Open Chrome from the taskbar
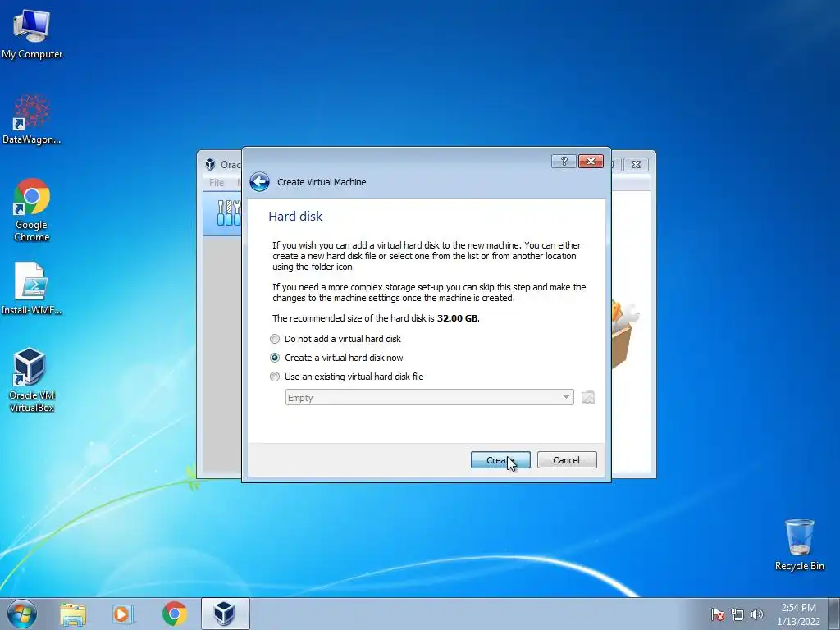The height and width of the screenshot is (630, 840). tap(175, 614)
